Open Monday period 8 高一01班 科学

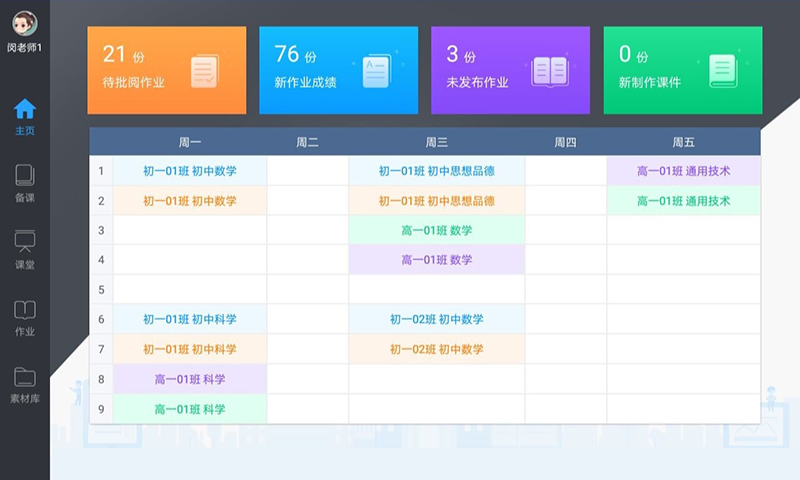pos(190,379)
